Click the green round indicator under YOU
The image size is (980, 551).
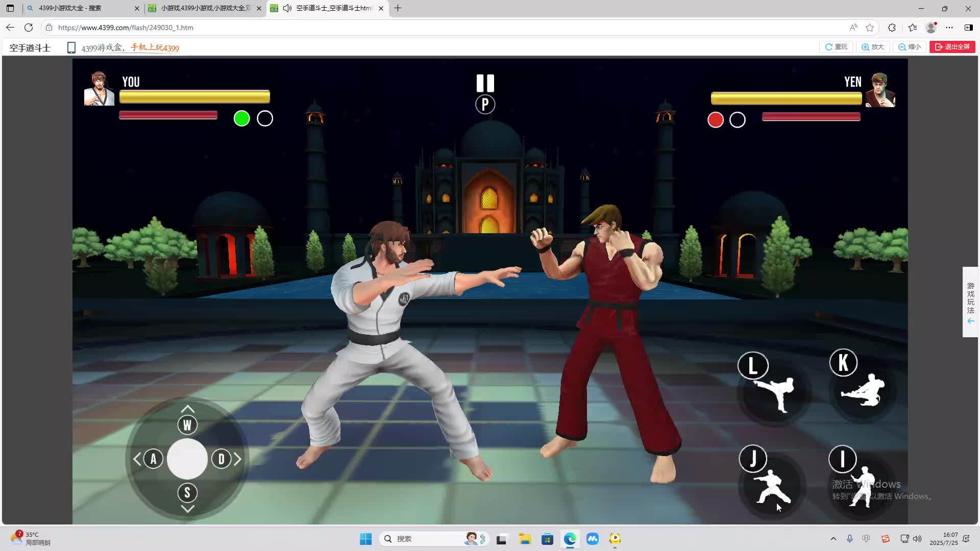click(241, 118)
